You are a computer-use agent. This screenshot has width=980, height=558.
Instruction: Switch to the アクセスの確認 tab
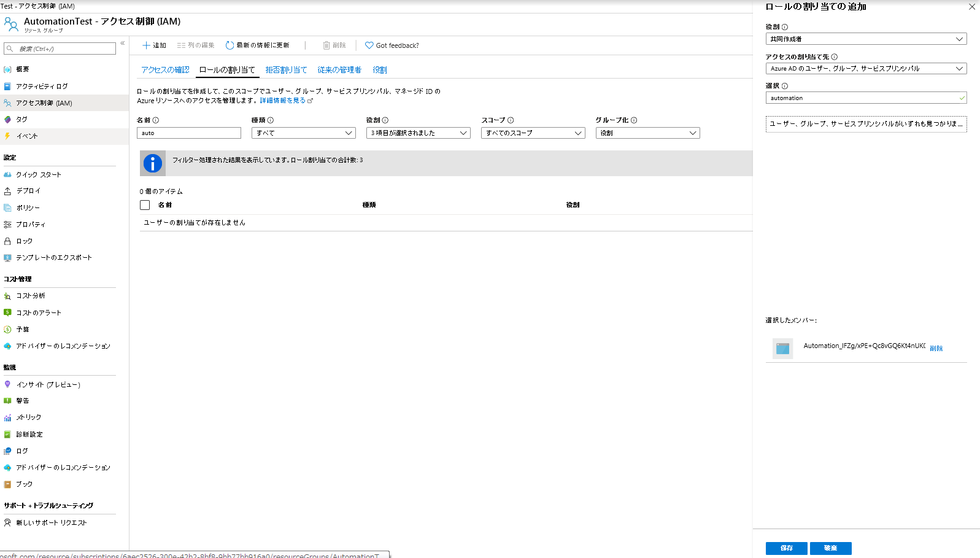click(x=165, y=70)
